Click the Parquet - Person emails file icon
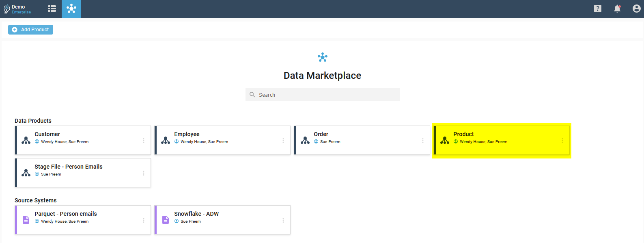Screen dimensions: 644x243 26,220
